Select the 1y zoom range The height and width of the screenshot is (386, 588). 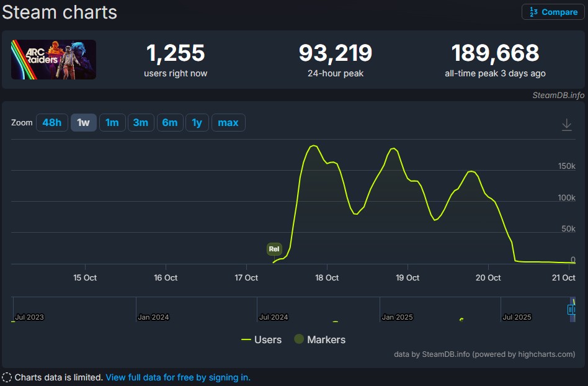click(x=197, y=123)
